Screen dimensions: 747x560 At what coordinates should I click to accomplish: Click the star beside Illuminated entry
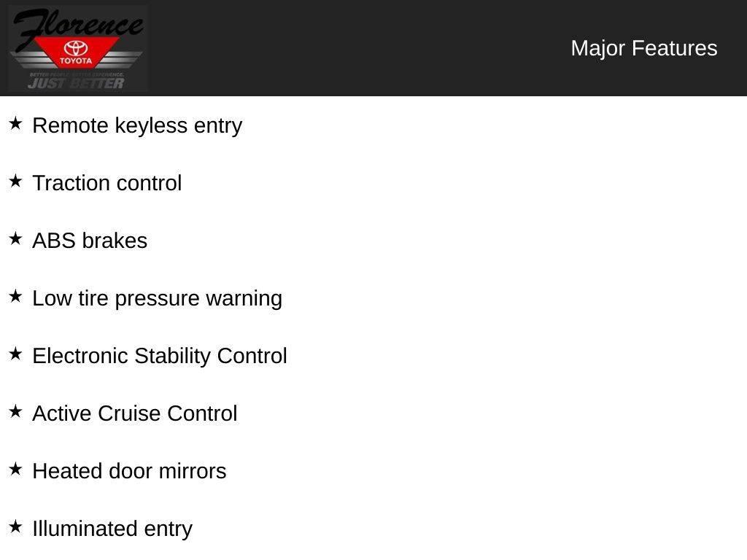tap(15, 527)
